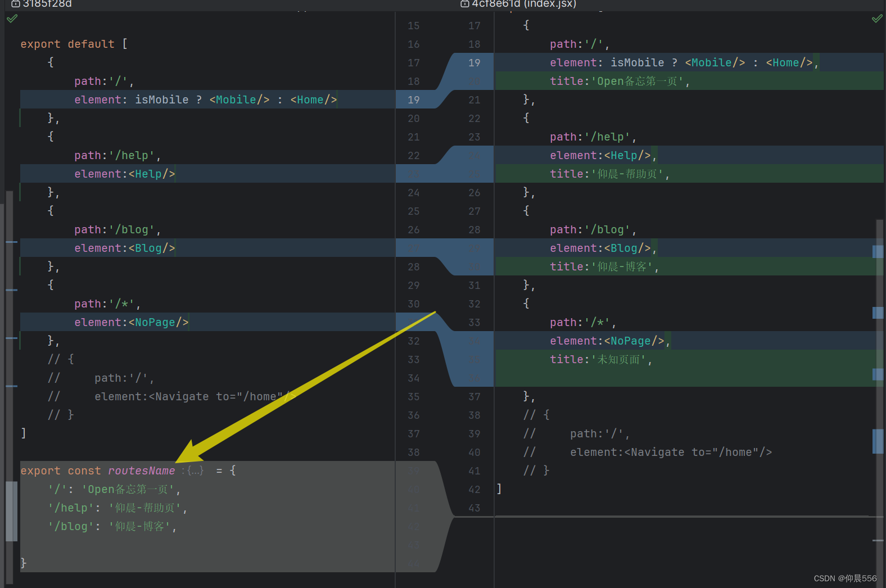Expand the folded {...} after routesName
886x588 pixels.
[x=195, y=471]
